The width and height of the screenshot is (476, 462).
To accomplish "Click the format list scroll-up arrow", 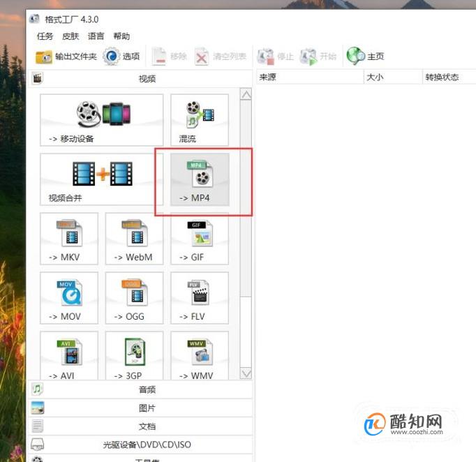I will tap(246, 94).
